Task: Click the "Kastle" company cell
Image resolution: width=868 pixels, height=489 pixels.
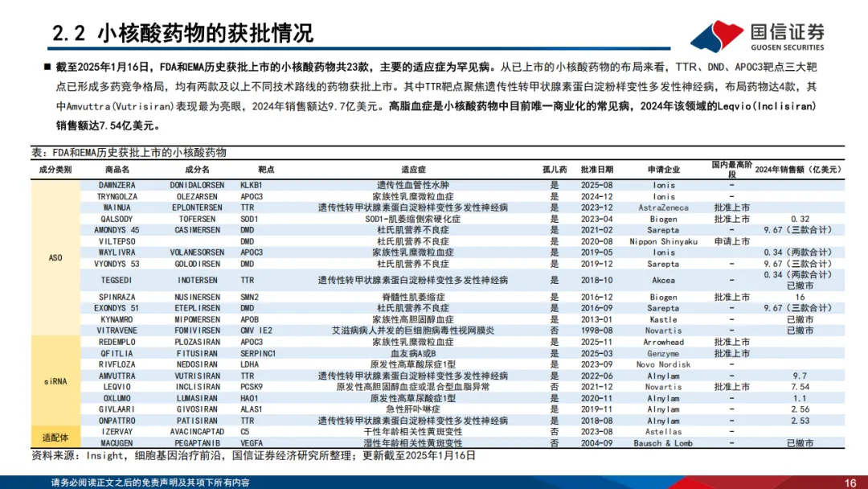Action: coord(663,319)
